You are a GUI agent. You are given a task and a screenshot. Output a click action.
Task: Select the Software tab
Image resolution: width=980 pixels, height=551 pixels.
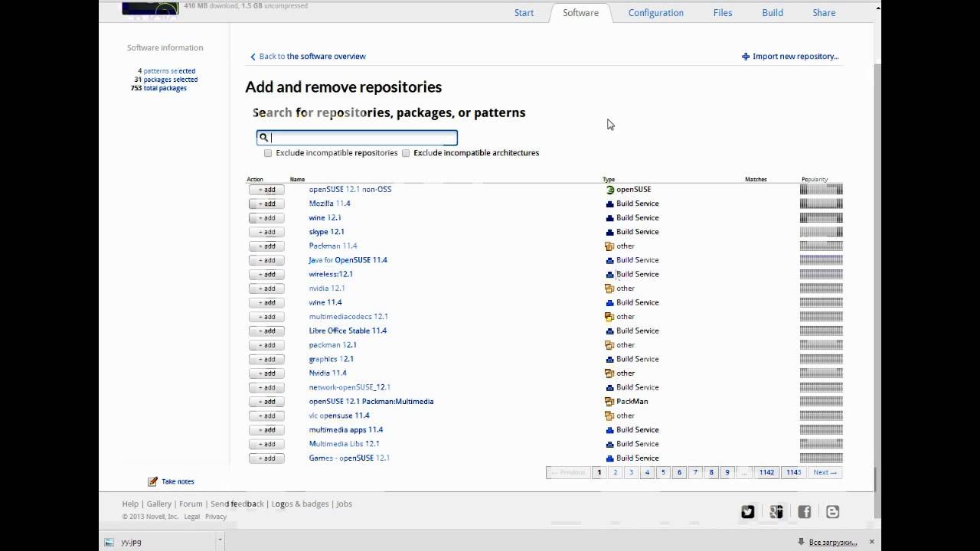click(580, 13)
